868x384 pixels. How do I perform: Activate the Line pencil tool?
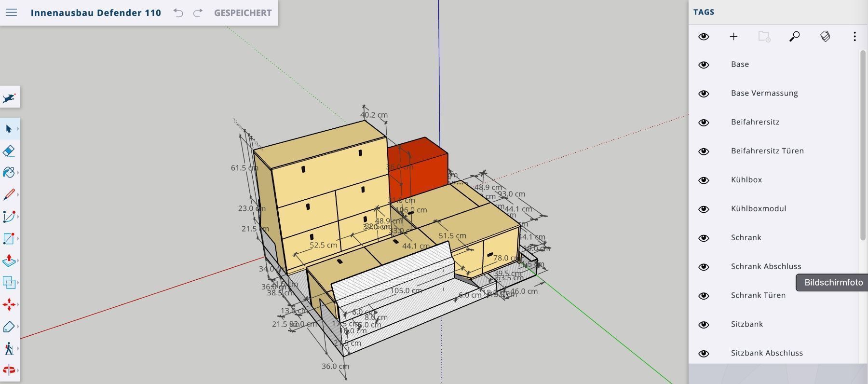click(9, 194)
